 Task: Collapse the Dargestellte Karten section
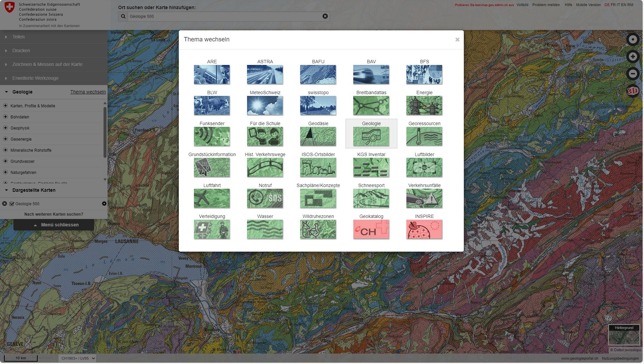coord(34,190)
